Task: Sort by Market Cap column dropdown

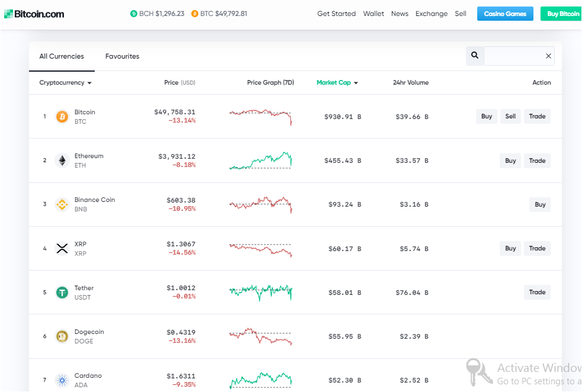Action: pos(337,83)
